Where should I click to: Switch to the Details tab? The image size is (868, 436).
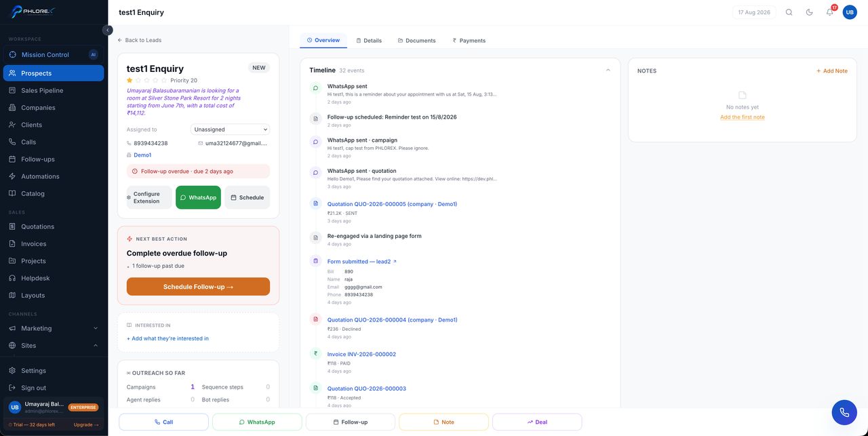[369, 41]
